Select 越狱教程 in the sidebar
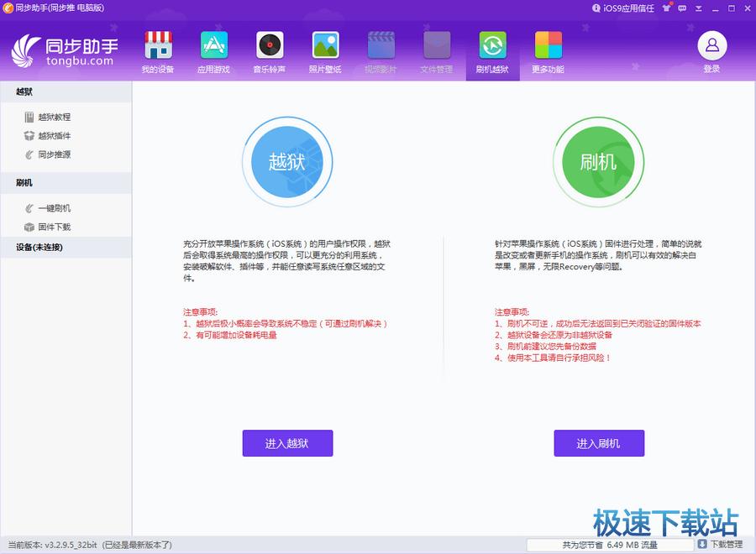This screenshot has width=756, height=554. pyautogui.click(x=54, y=118)
